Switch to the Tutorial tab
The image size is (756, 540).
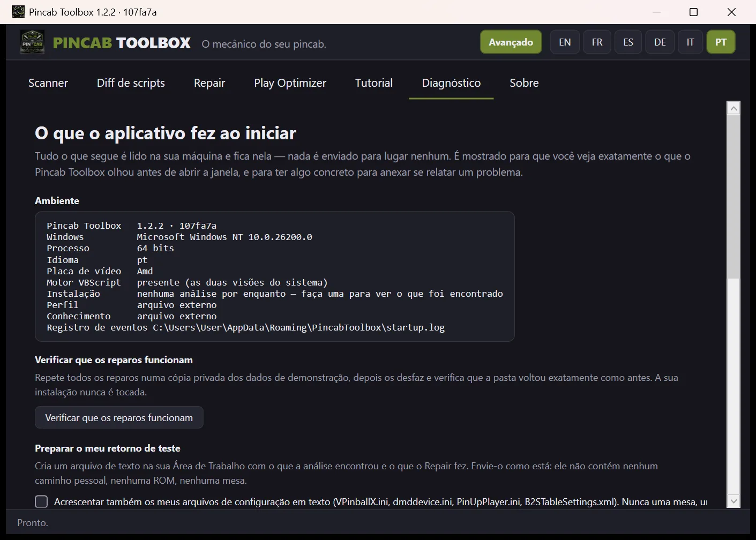374,83
